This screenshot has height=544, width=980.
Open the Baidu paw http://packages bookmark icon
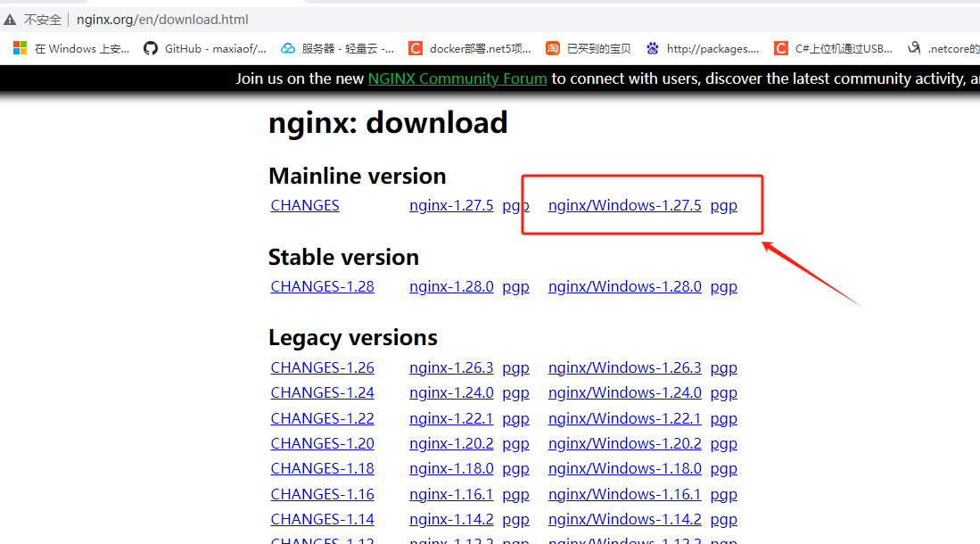(x=653, y=48)
